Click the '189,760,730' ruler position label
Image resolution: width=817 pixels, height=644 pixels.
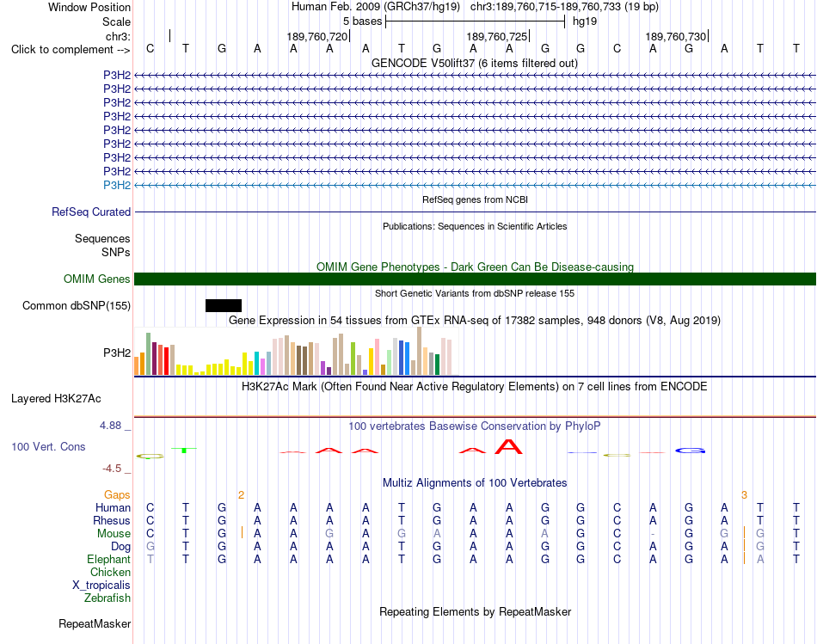pyautogui.click(x=676, y=36)
